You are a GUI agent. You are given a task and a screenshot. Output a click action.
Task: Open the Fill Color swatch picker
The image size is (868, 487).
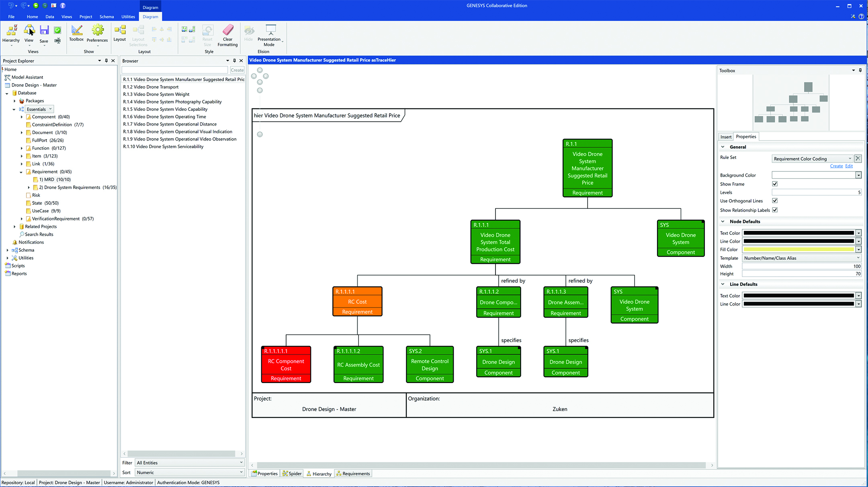pos(858,249)
